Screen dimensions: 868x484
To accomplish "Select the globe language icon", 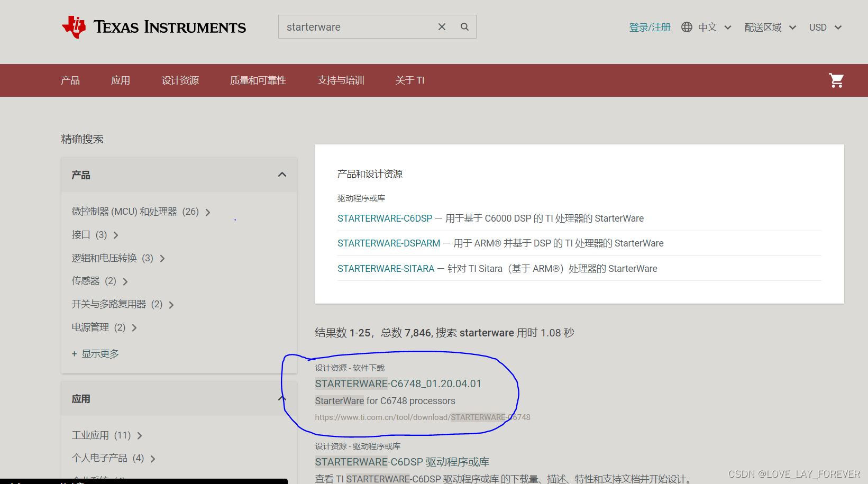I will 687,27.
